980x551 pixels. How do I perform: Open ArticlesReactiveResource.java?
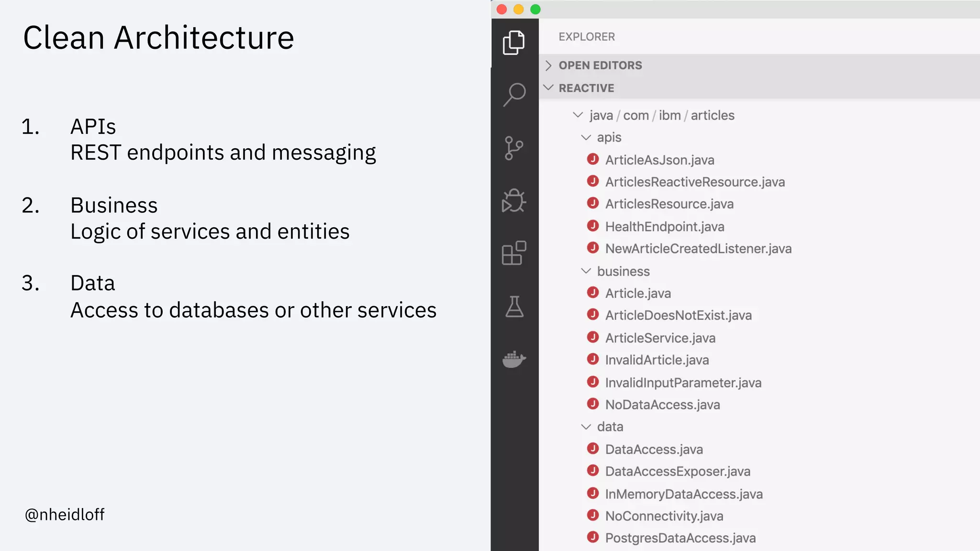point(695,182)
